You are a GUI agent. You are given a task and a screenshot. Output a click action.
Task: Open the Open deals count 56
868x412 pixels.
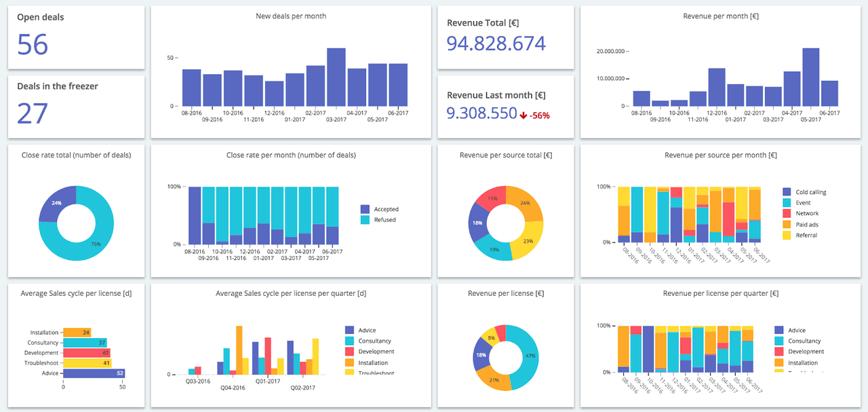[x=33, y=45]
